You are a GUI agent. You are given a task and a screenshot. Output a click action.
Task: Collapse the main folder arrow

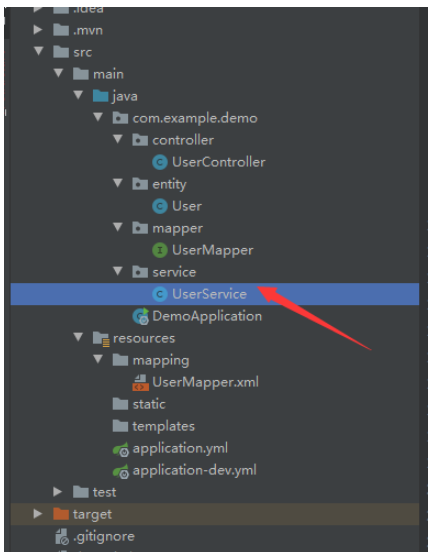[x=58, y=73]
